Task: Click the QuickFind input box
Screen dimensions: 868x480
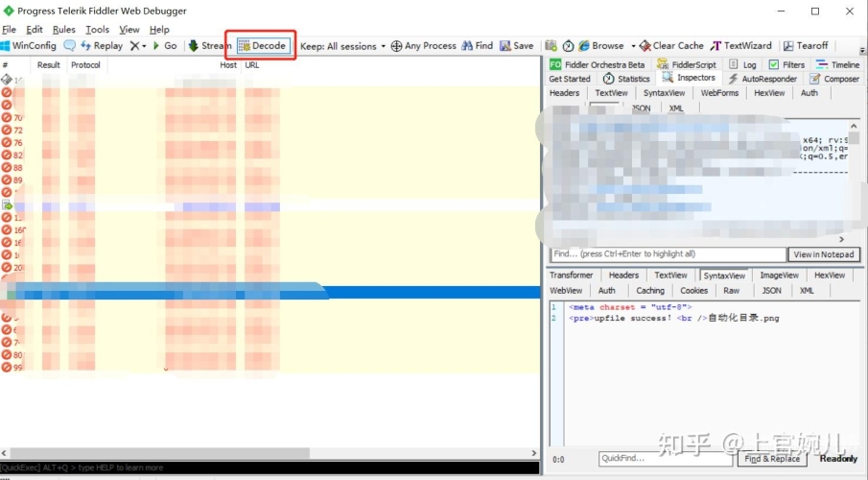Action: coord(666,458)
